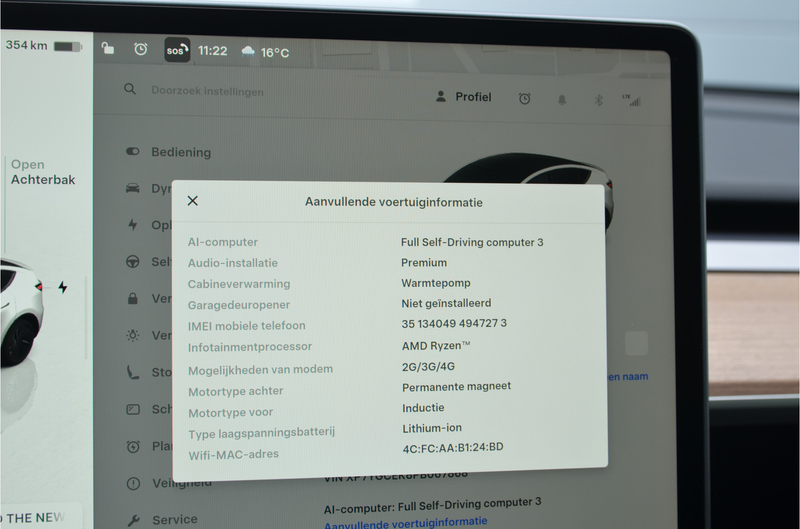Viewport: 800px width, 529px height.
Task: Open notifications bell icon
Action: 562,99
